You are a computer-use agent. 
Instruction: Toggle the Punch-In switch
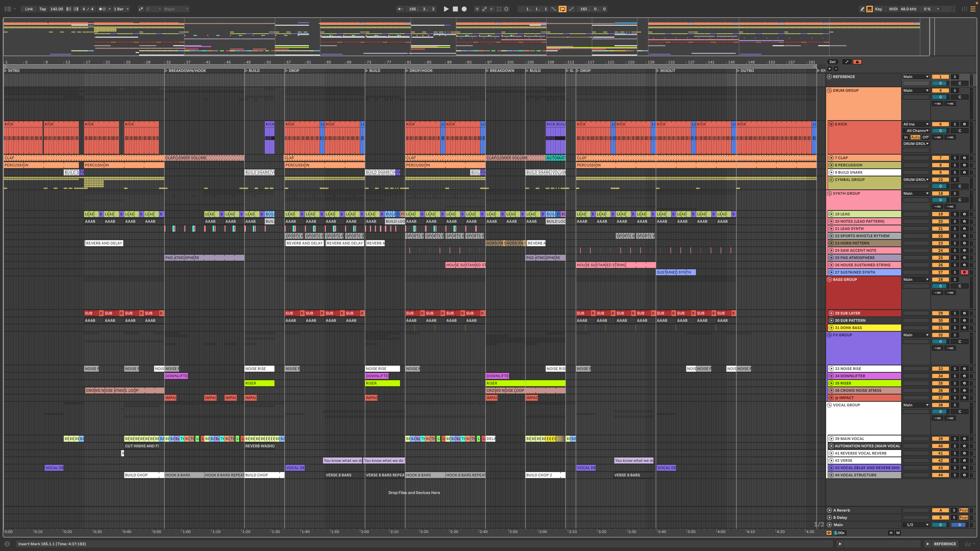click(554, 9)
